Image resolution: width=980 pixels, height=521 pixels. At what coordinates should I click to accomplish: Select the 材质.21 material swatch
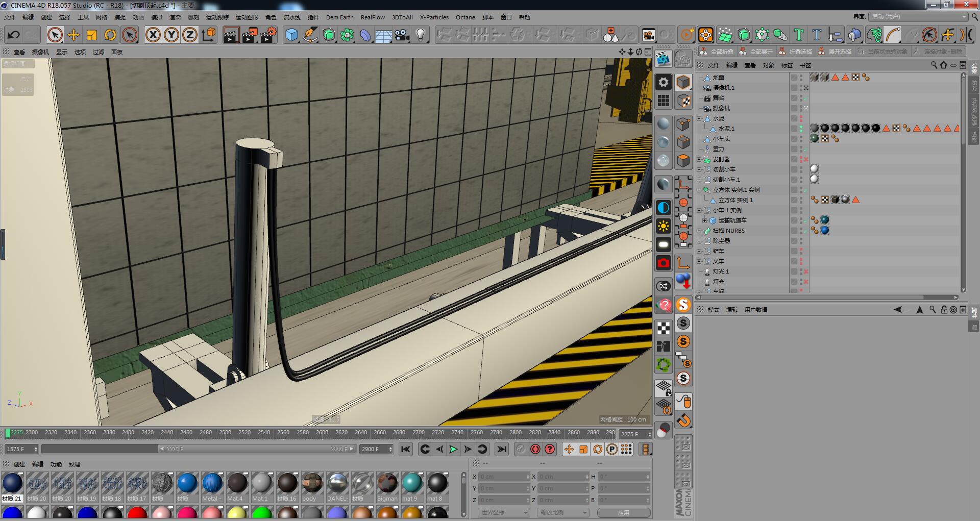tap(12, 487)
